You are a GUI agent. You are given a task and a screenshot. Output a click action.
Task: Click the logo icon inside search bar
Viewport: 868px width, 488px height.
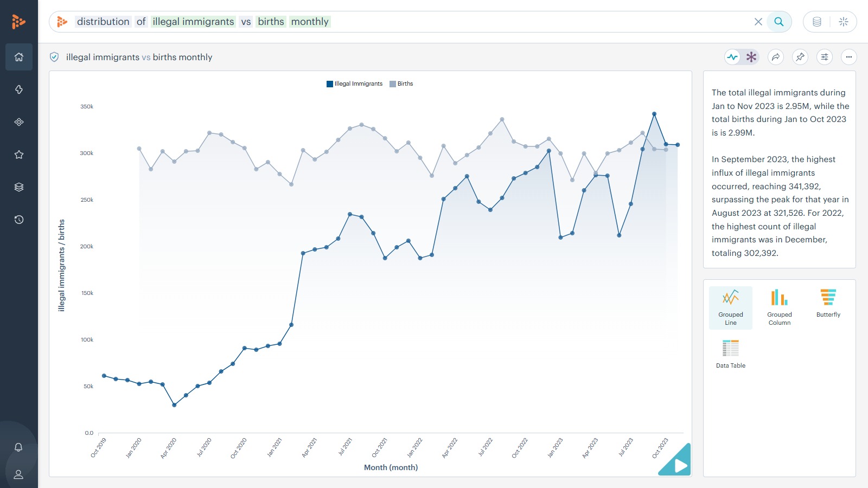(62, 22)
